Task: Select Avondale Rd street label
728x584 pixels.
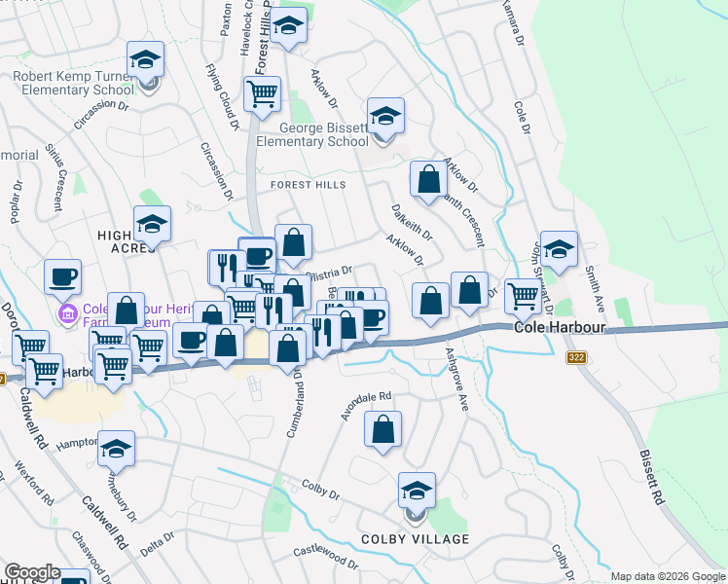Action: click(366, 405)
